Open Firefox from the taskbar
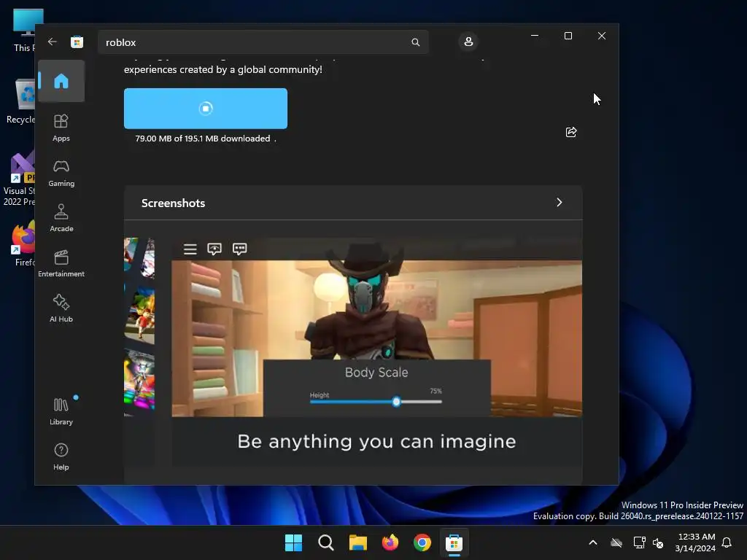Image resolution: width=747 pixels, height=560 pixels. coord(390,542)
